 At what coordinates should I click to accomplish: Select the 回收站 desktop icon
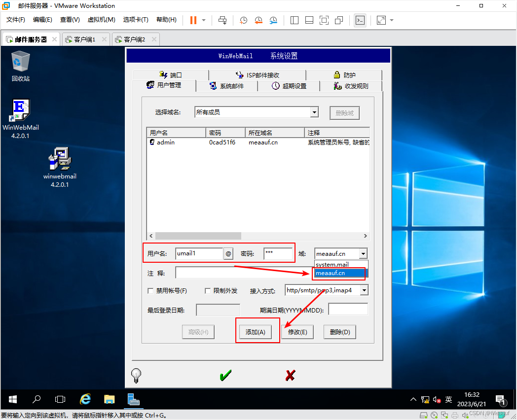coord(20,66)
